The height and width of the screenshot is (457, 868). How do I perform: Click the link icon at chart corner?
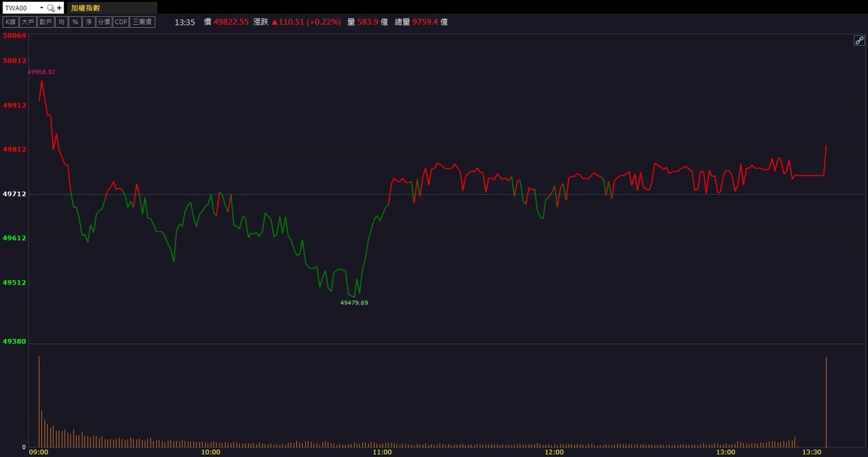pos(859,41)
